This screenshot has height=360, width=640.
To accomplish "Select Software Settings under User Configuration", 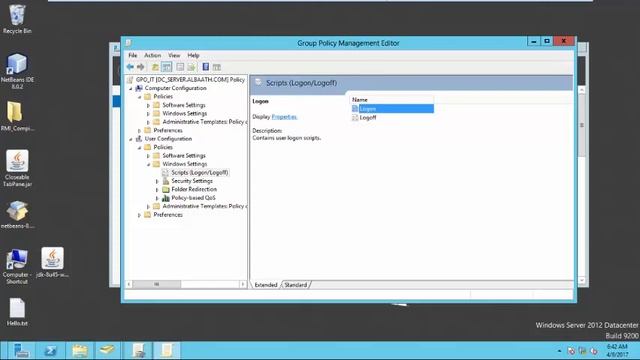I will [x=184, y=156].
